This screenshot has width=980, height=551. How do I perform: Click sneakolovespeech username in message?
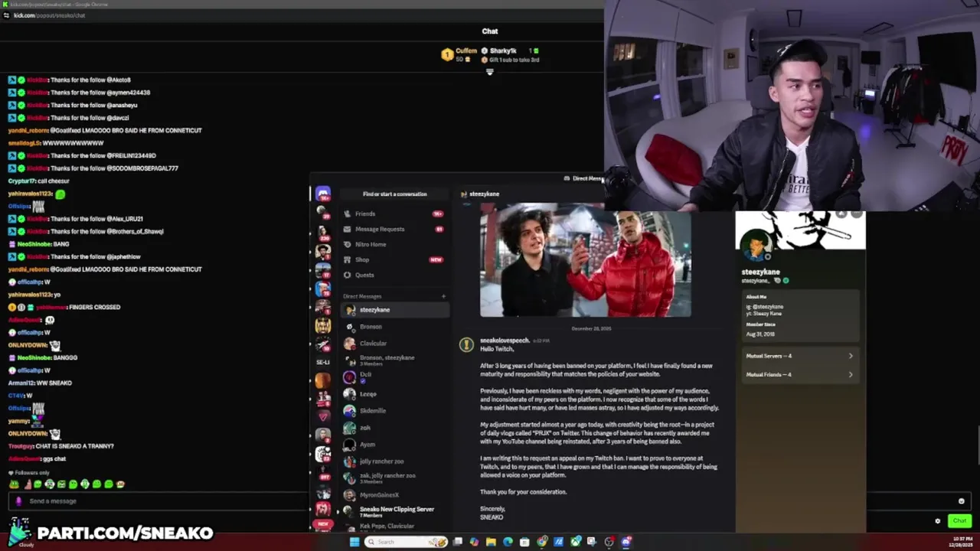pos(505,340)
